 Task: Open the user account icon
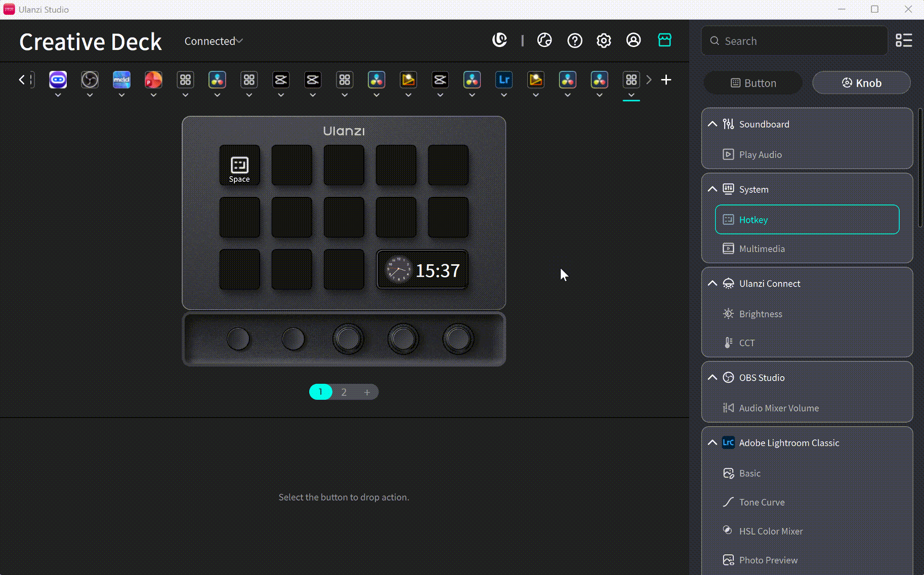[634, 40]
